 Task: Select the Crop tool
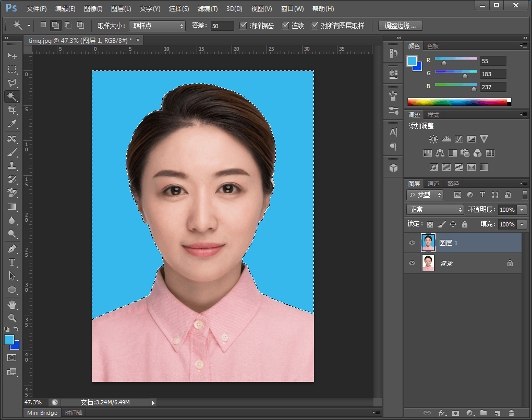(x=12, y=110)
